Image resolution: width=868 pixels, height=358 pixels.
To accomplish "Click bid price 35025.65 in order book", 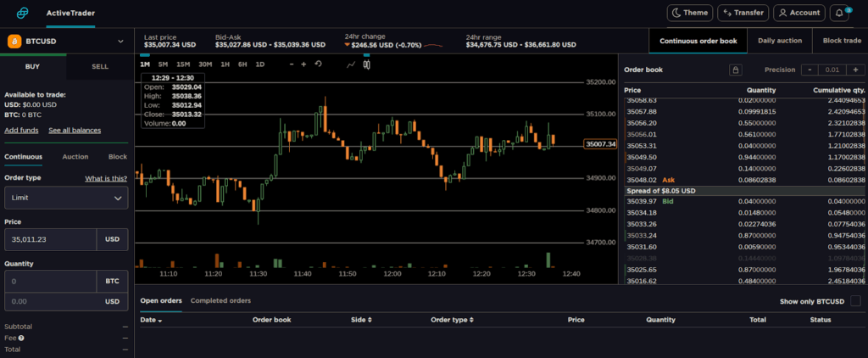I will click(642, 270).
